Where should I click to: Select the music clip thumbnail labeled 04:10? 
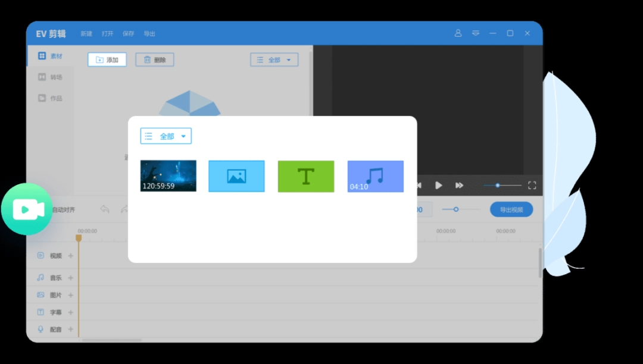pos(375,176)
